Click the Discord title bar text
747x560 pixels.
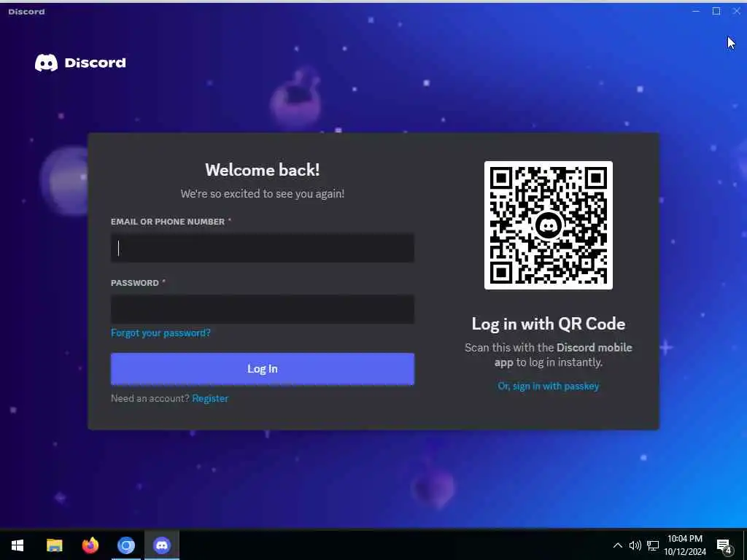pos(27,12)
